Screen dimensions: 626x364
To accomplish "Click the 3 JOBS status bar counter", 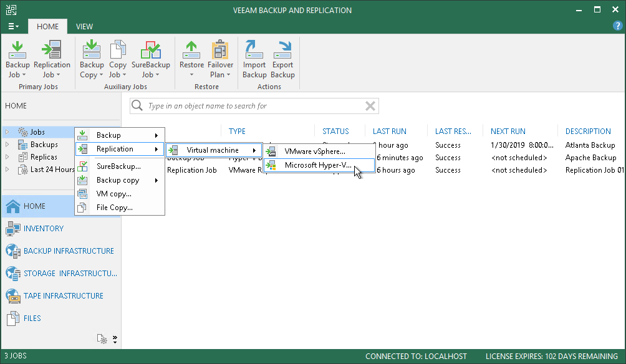I will tap(16, 356).
